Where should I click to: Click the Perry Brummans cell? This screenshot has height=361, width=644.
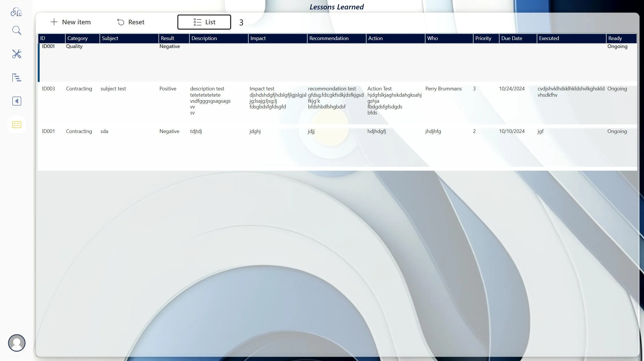(x=443, y=89)
